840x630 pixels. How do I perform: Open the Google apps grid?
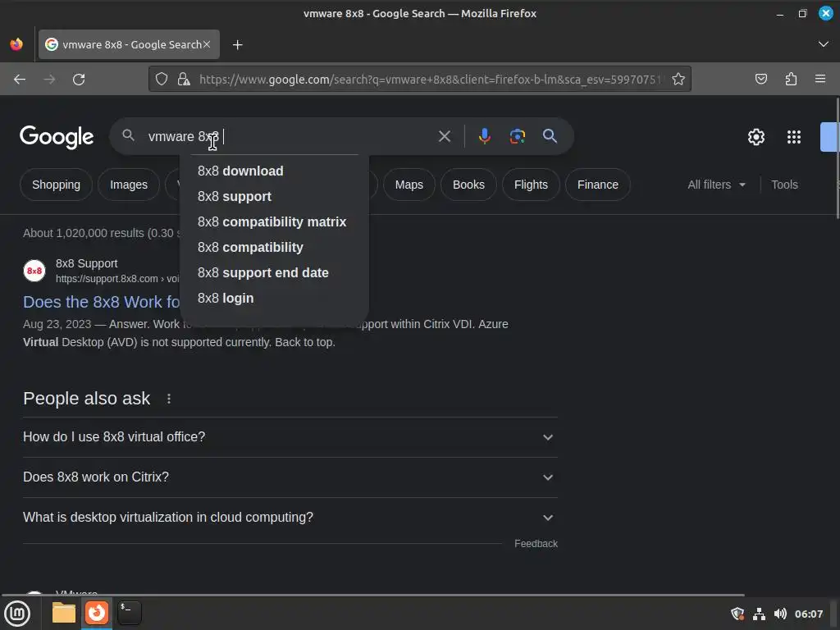pyautogui.click(x=794, y=137)
